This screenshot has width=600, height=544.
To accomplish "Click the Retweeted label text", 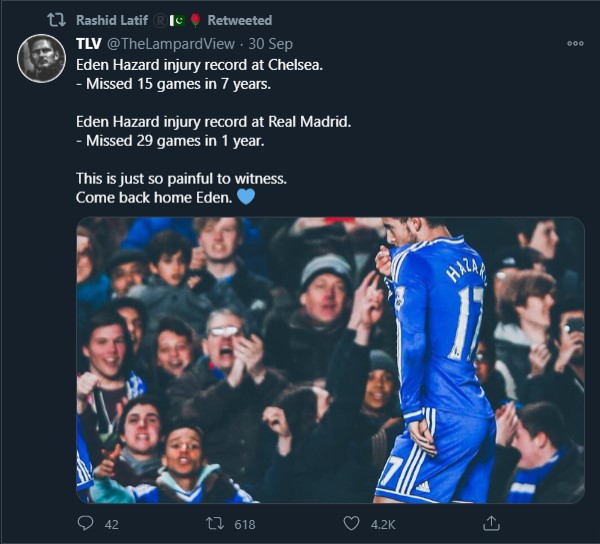I will 240,20.
